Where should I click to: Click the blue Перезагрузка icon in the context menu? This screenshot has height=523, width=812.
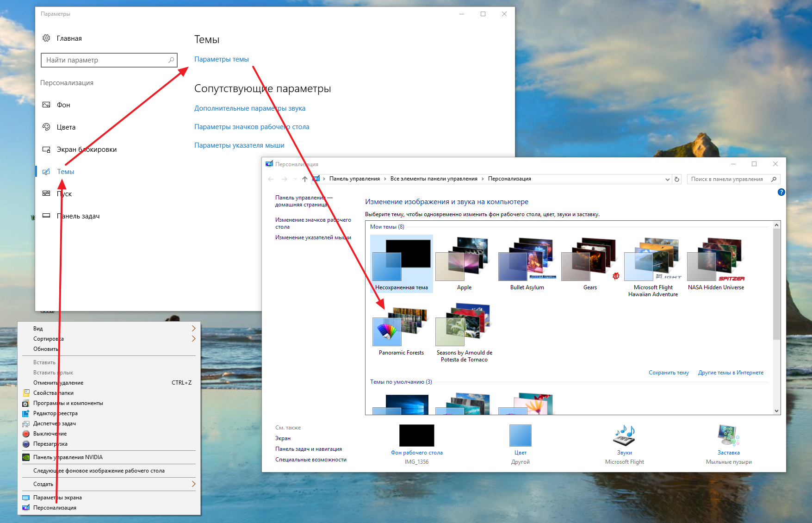coord(26,444)
